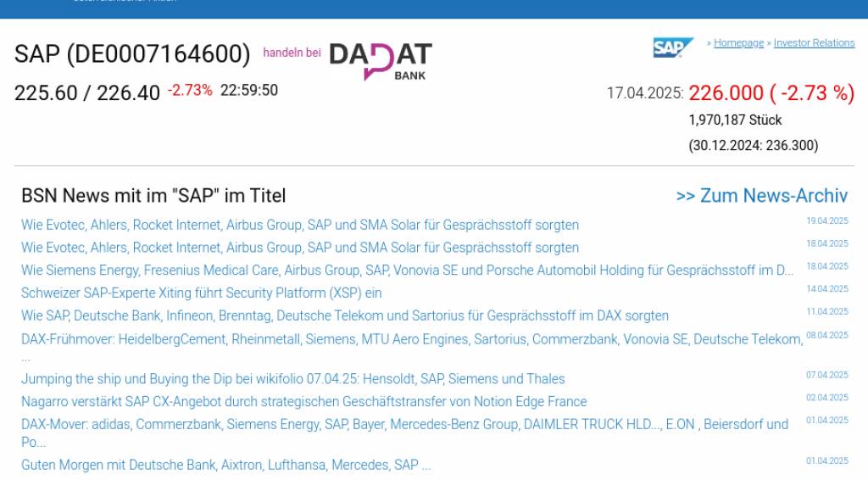Open the Investor Relations link

(814, 43)
